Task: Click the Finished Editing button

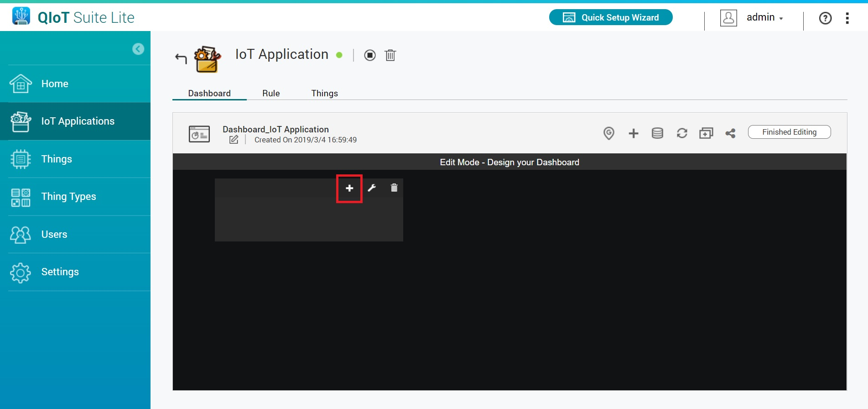Action: [x=789, y=132]
